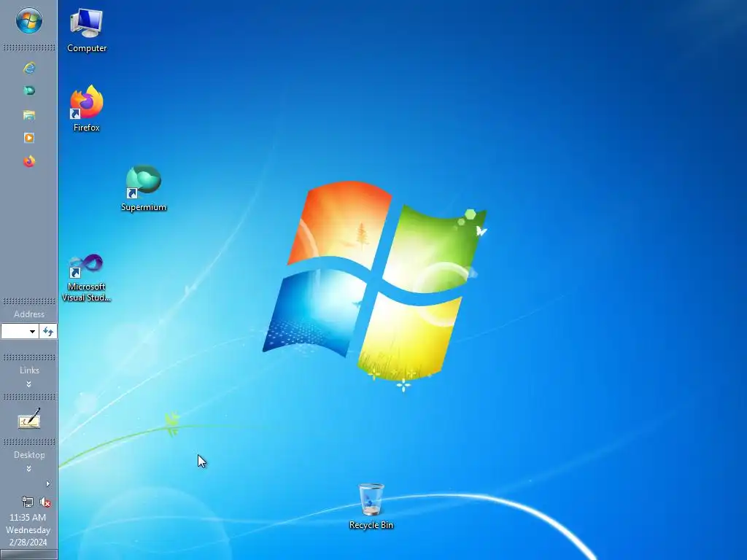Image resolution: width=747 pixels, height=560 pixels.
Task: Open Windows Explorer from the taskbar
Action: tap(29, 114)
